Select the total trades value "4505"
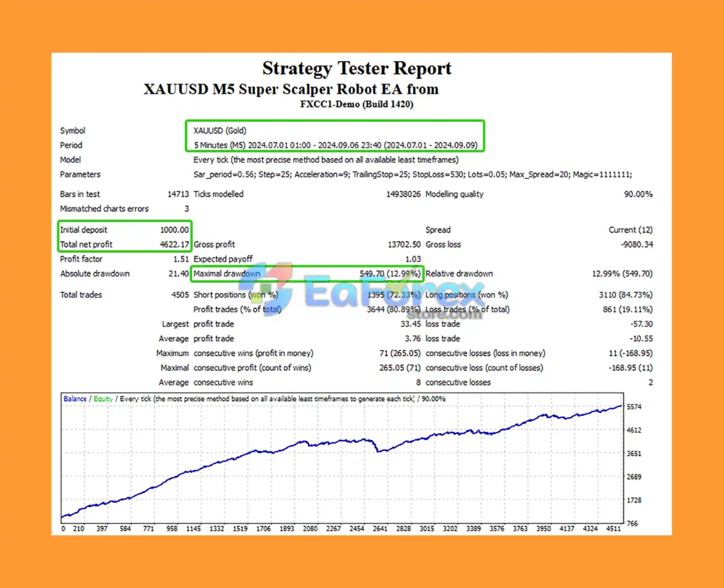Image resolution: width=724 pixels, height=588 pixels. click(180, 295)
